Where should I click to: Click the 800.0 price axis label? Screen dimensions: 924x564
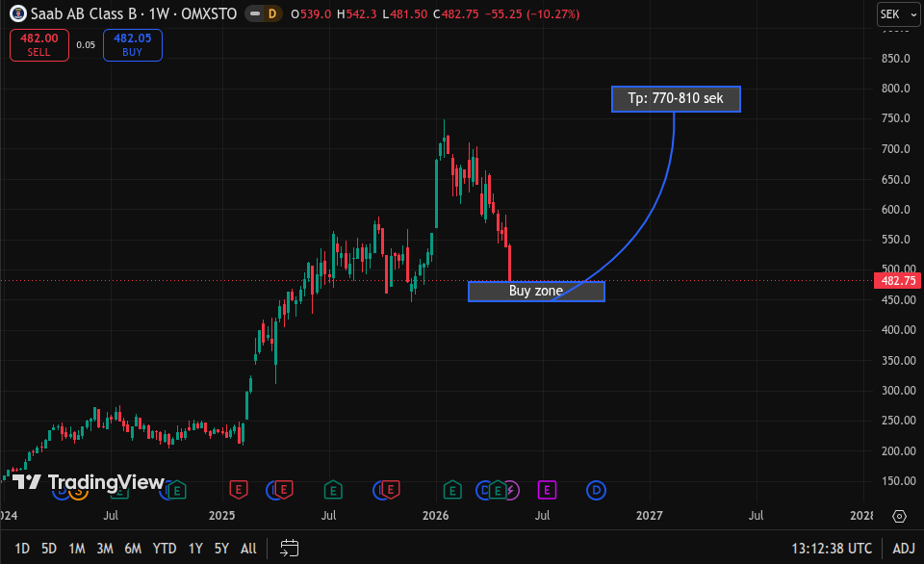coord(896,89)
